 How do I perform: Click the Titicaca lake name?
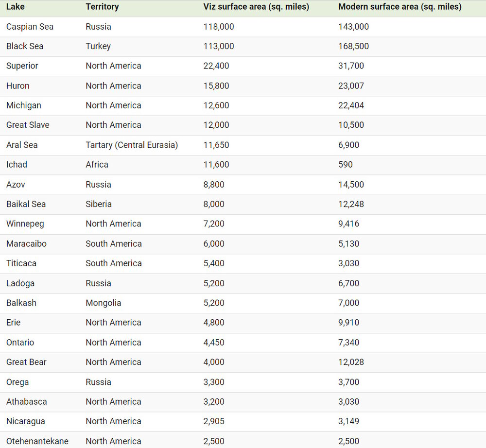tap(21, 263)
